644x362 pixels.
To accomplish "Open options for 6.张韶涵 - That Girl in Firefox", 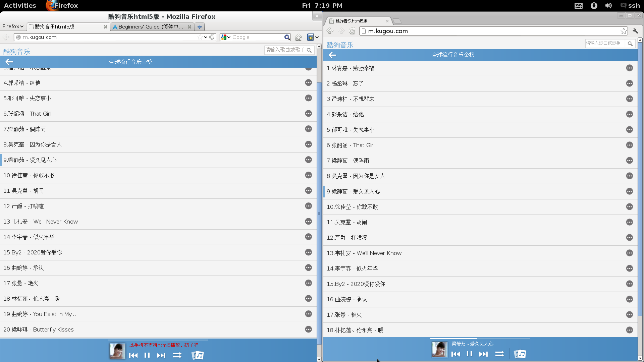I will coord(309,114).
